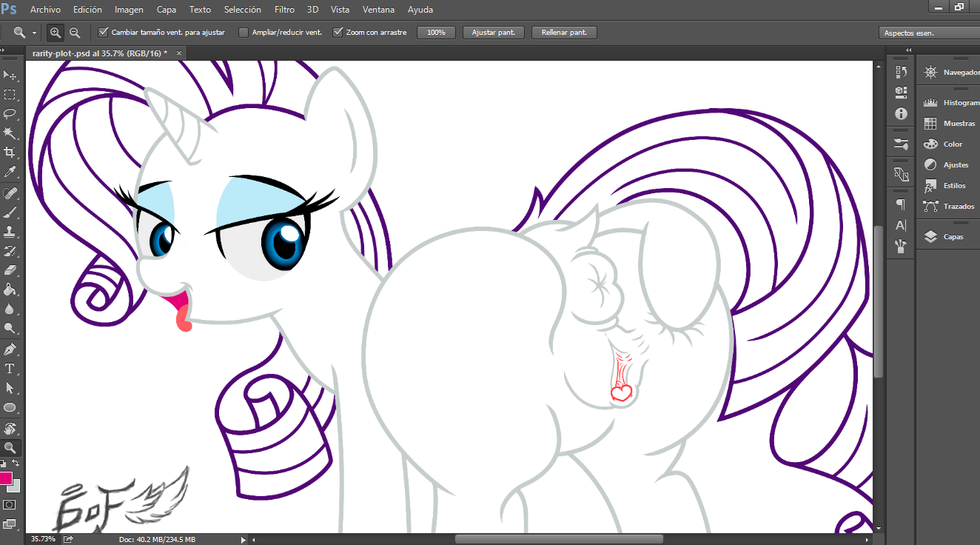980x545 pixels.
Task: Select the Paint Bucket tool
Action: [10, 290]
